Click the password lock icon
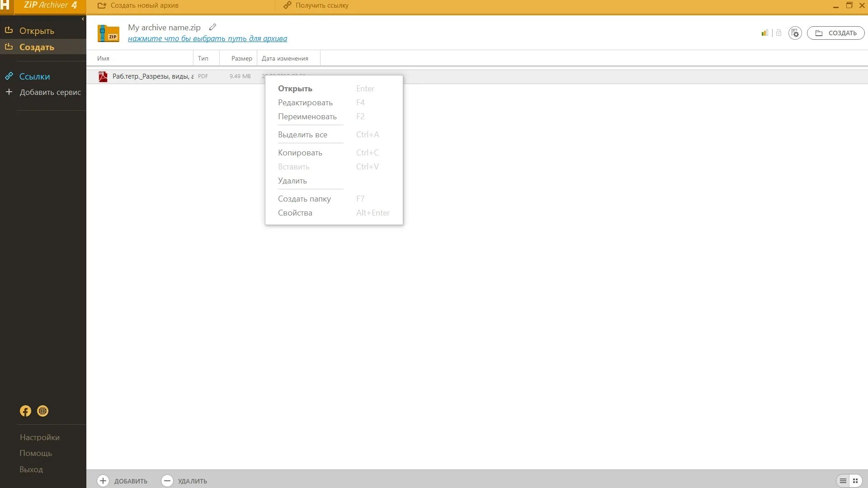The width and height of the screenshot is (868, 488). (x=778, y=33)
